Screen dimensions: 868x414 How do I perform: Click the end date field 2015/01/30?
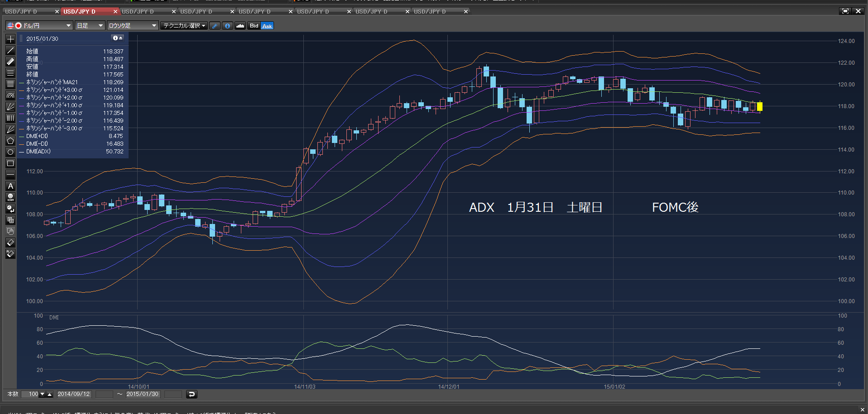143,394
